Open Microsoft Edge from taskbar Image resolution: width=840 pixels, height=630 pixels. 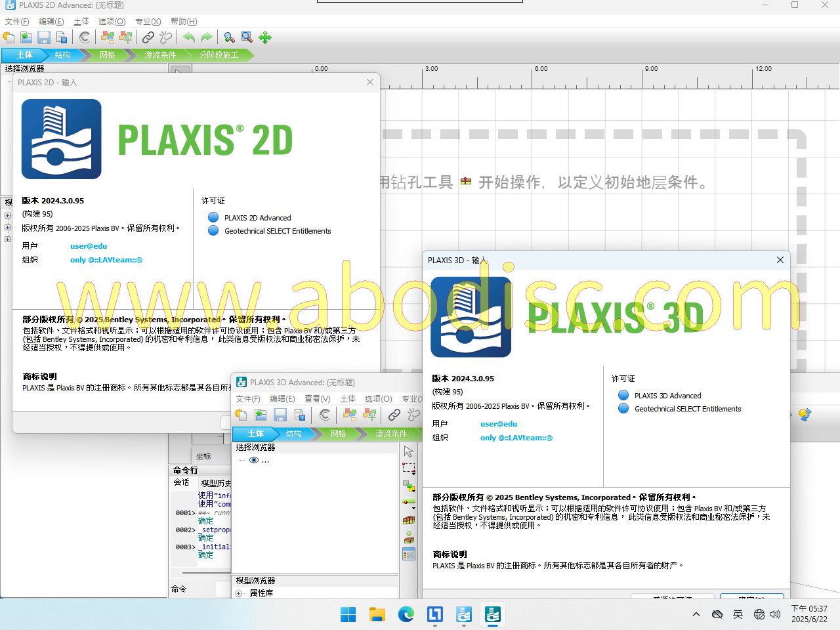pyautogui.click(x=406, y=614)
